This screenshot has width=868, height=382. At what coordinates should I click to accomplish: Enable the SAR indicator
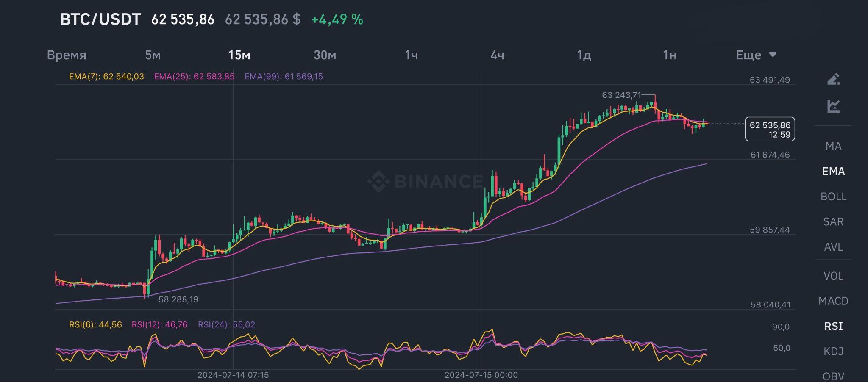coord(833,221)
